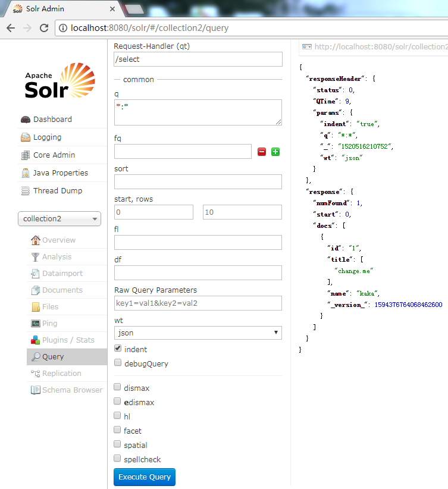This screenshot has width=448, height=489.
Task: Enable the edismax checkbox
Action: click(x=117, y=401)
